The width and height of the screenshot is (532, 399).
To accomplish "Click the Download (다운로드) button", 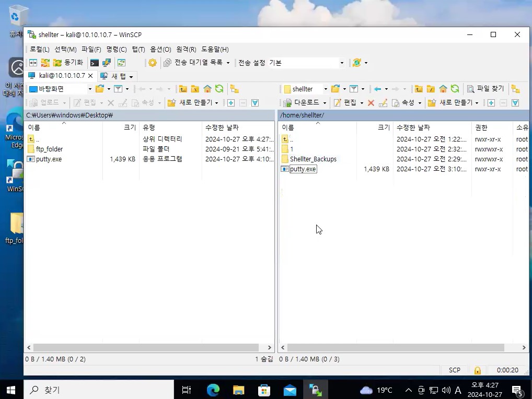I will point(302,103).
